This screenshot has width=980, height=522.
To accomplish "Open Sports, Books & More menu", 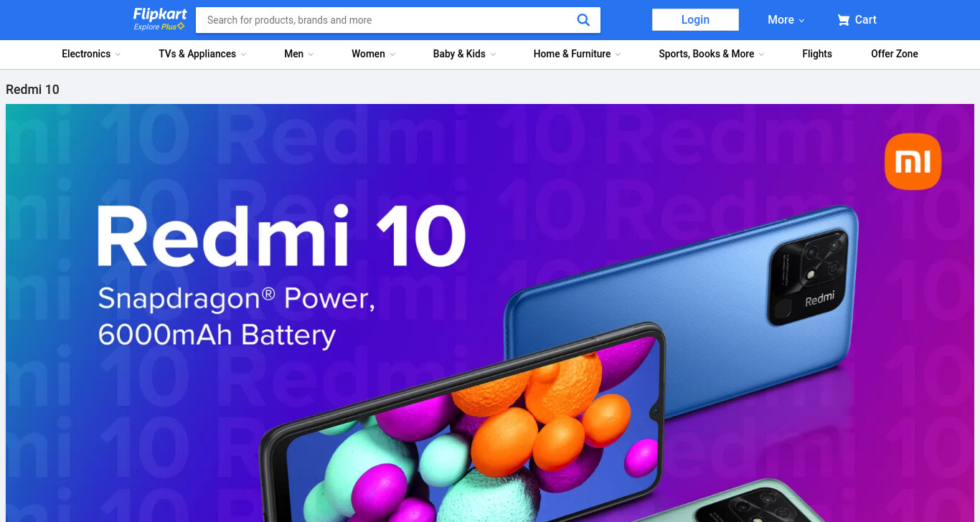I will 712,54.
